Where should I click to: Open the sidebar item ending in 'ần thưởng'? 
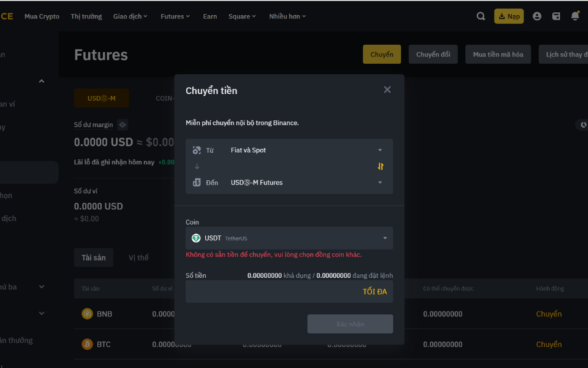pos(16,340)
